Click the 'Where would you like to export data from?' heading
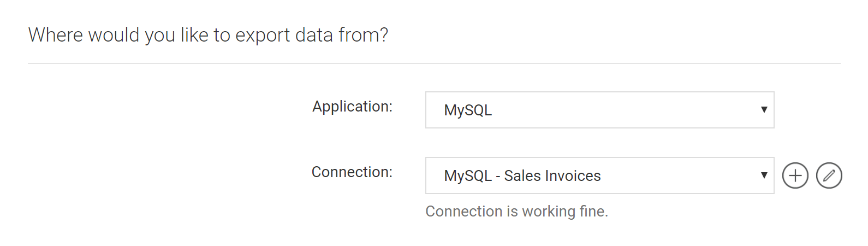868x246 pixels. (208, 35)
